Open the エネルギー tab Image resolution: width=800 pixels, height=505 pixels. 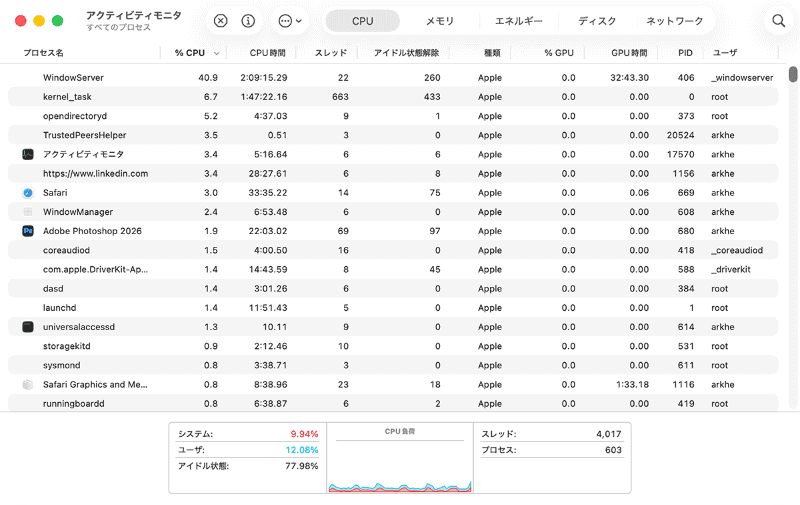pos(518,21)
